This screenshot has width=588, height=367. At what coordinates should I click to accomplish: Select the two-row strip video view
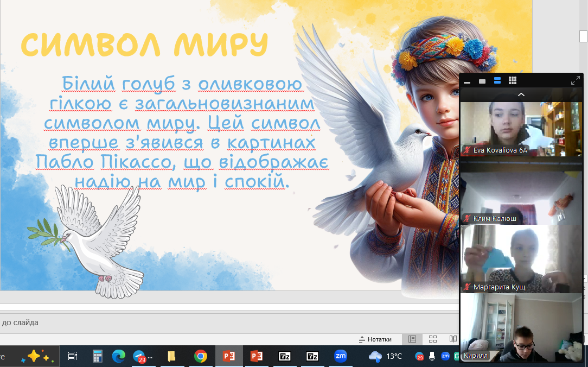(x=497, y=81)
